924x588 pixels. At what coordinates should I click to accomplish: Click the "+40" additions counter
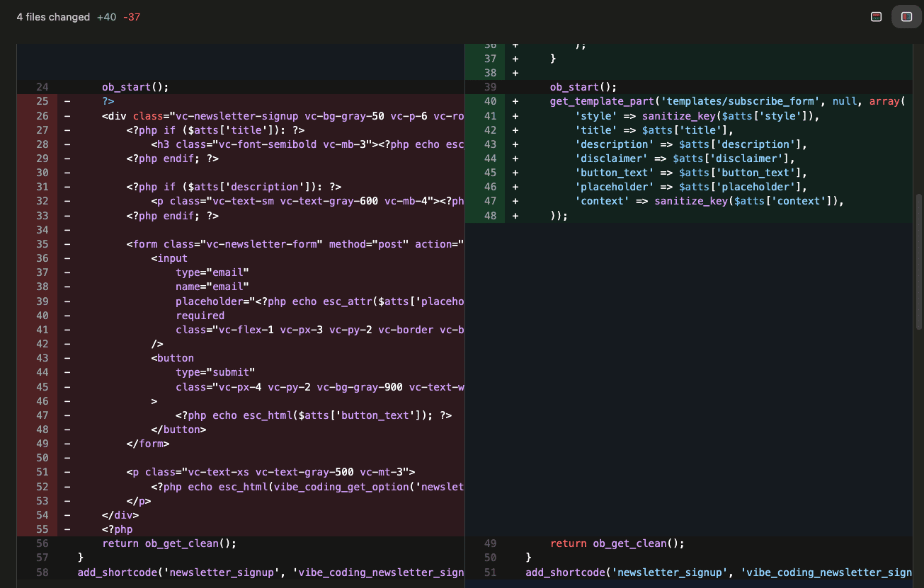click(105, 17)
